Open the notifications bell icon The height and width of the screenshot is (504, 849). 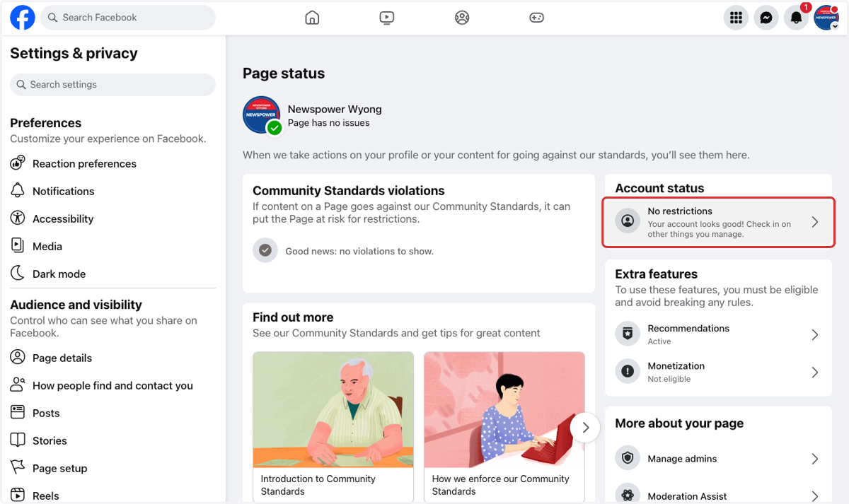click(796, 18)
